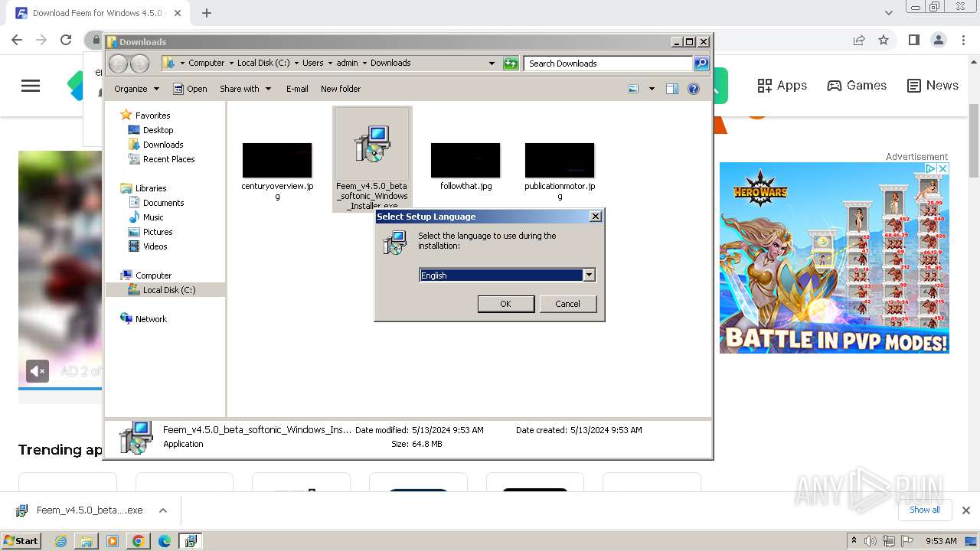980x551 pixels.
Task: Refresh the Downloads folder view
Action: click(x=511, y=64)
